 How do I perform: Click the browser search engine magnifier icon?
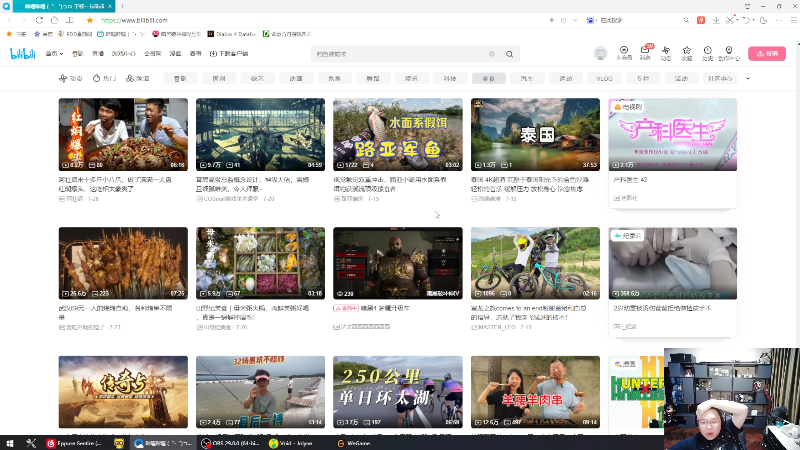point(686,20)
